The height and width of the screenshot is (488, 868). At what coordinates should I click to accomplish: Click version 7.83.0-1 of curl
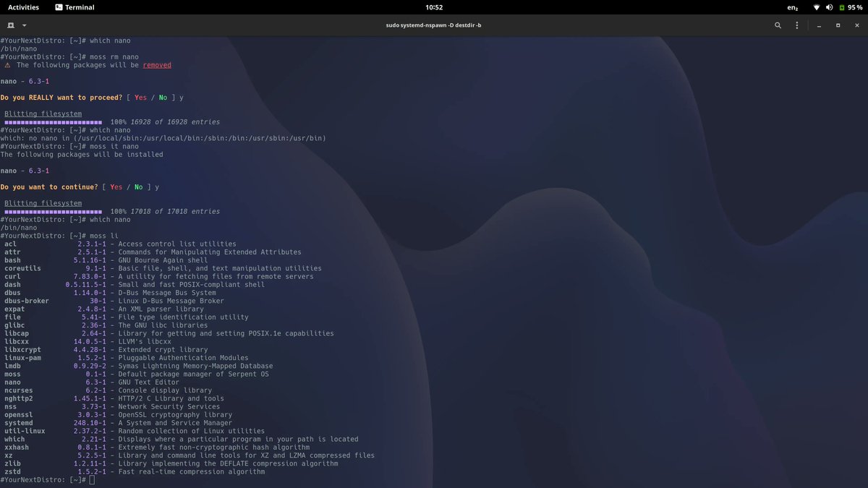90,276
